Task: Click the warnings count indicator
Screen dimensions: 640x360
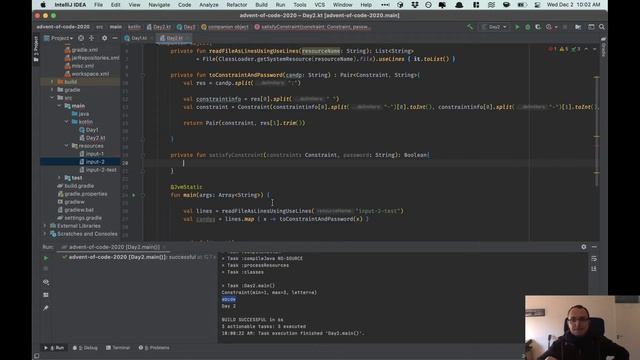Action: (564, 49)
